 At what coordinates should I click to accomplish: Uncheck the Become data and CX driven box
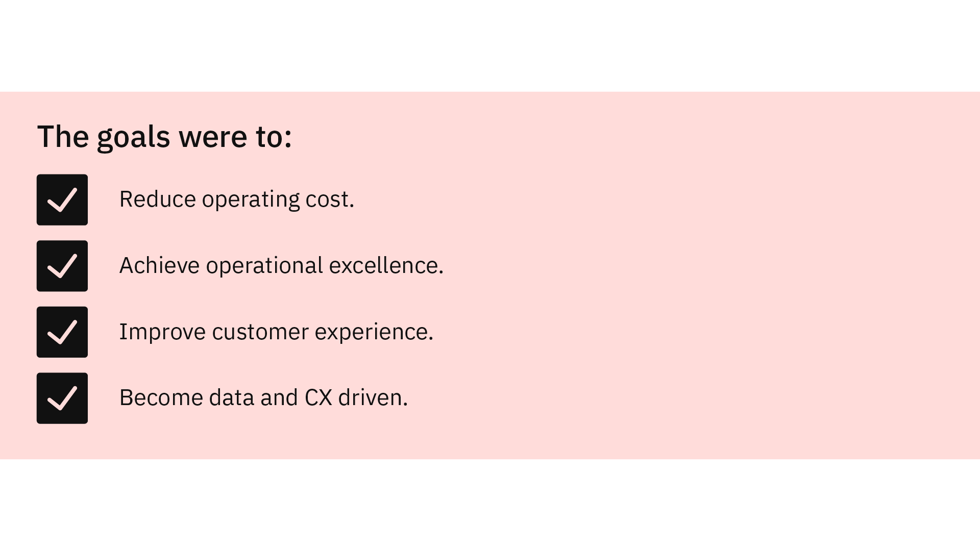[62, 398]
